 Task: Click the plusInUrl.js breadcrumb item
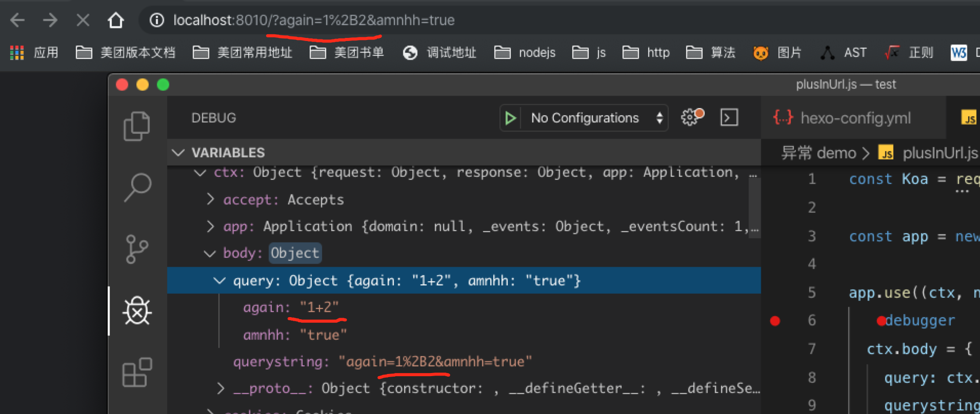(x=939, y=153)
